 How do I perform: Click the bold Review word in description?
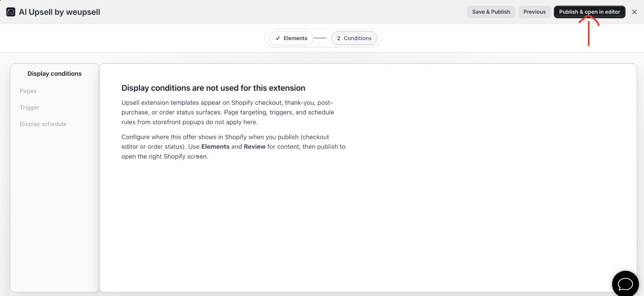(254, 147)
